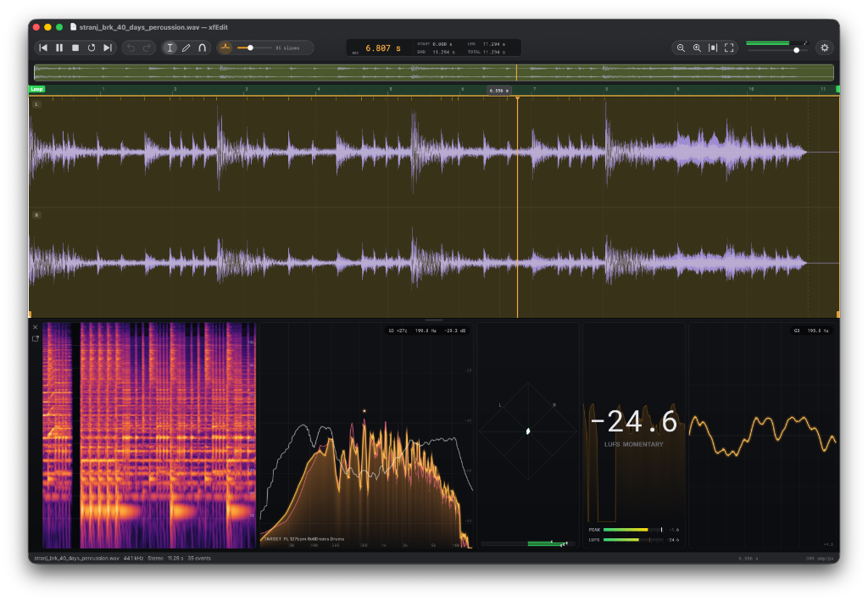Screen dimensions: 868x601
Task: Click the file icon in the title bar
Action: pos(73,26)
